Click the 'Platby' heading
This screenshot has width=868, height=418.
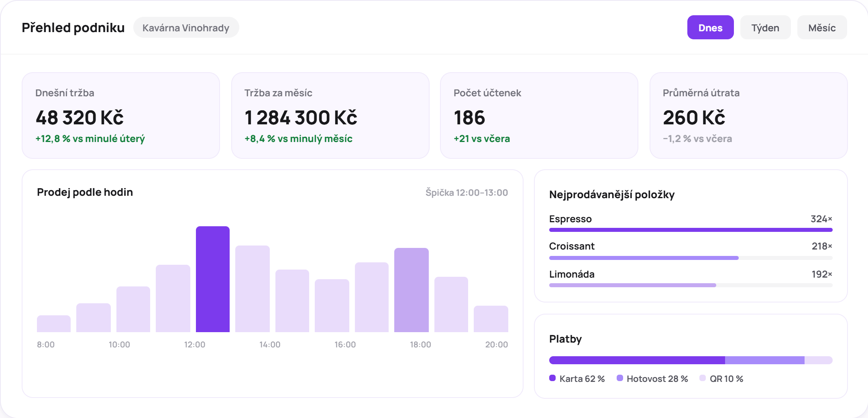tap(565, 339)
